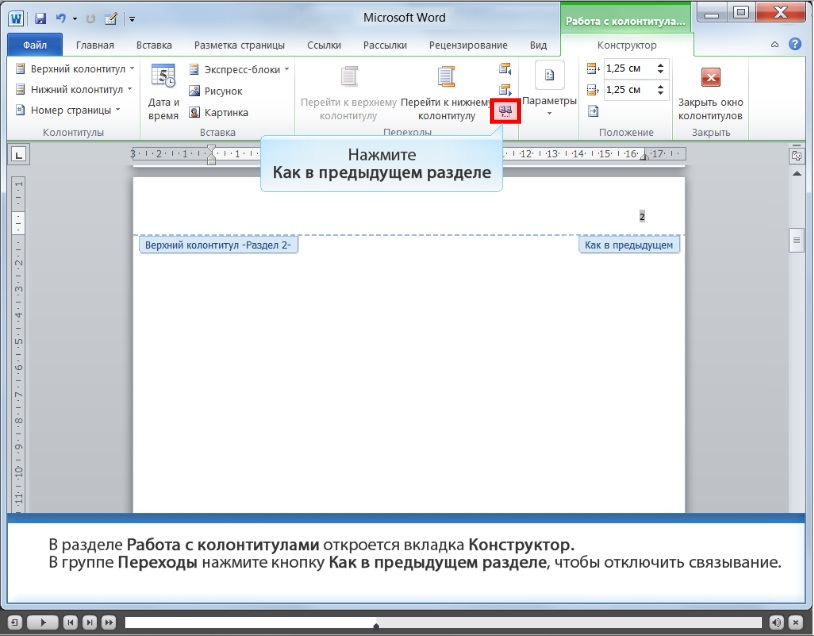Save the document with the floppy disk icon
The width and height of the screenshot is (814, 636).
[40, 19]
